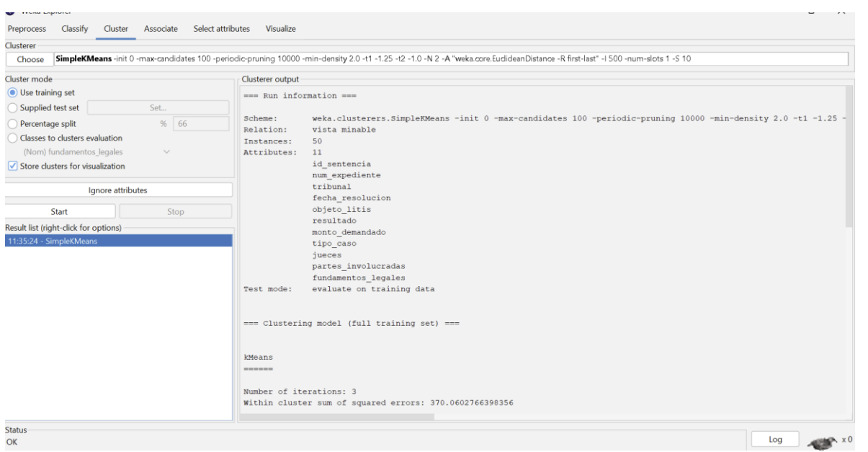
Task: Click the kMeans heading in the output
Action: coord(258,357)
